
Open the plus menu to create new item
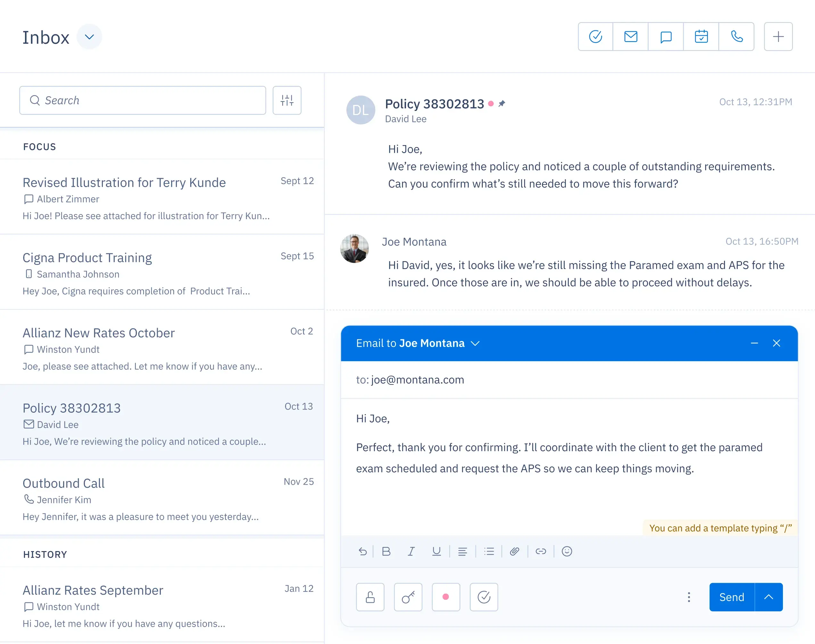(778, 37)
